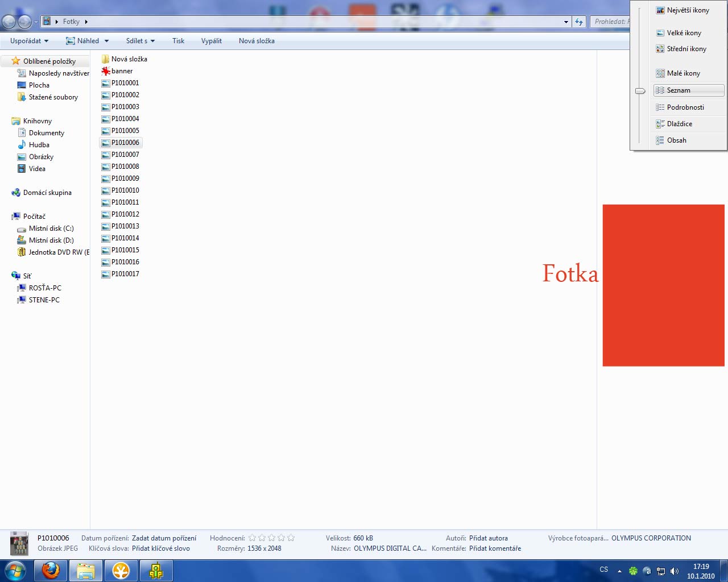Choose Seznam view

pyautogui.click(x=689, y=90)
